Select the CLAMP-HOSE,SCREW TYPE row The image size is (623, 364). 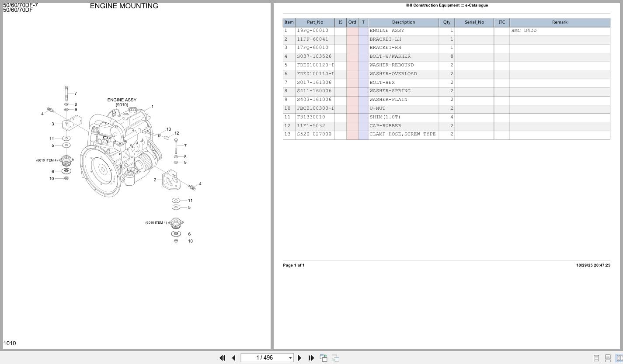(403, 134)
